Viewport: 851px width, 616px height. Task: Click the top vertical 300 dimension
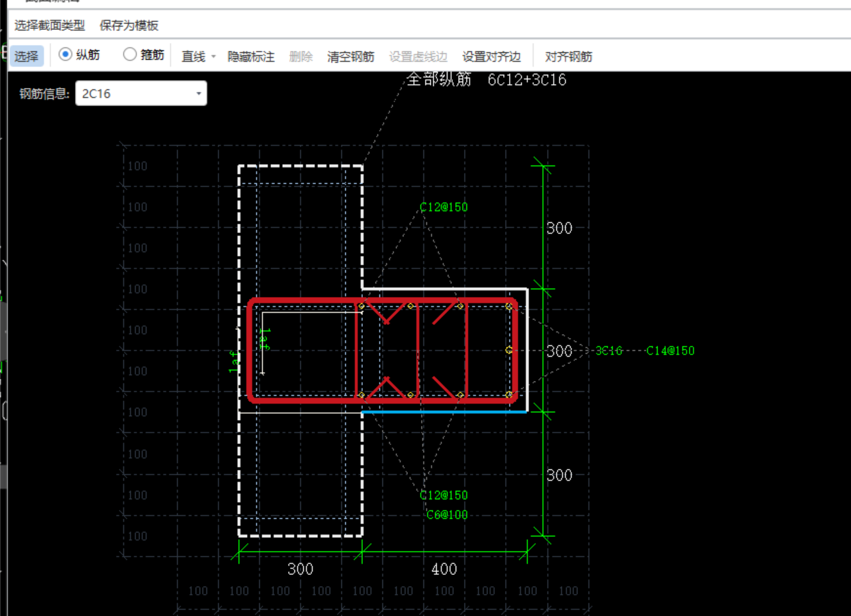tap(559, 228)
